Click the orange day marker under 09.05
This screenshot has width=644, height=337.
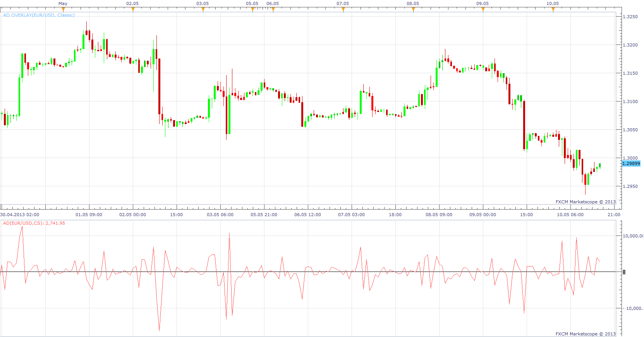pyautogui.click(x=483, y=9)
